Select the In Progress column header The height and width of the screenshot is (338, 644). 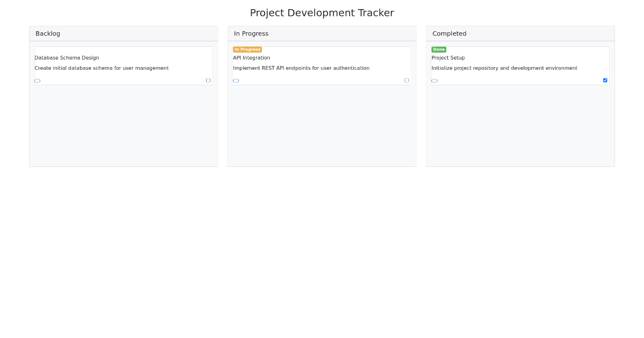click(x=251, y=33)
